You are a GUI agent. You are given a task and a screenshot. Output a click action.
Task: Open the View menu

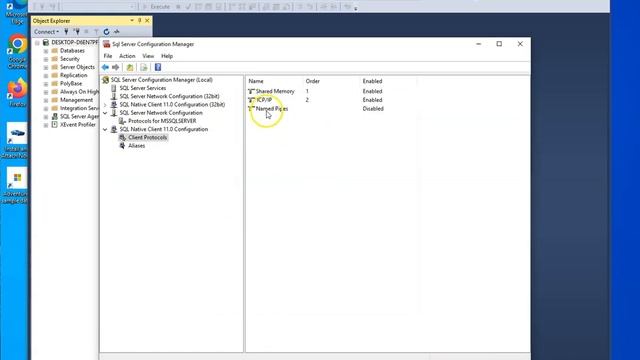tap(148, 56)
